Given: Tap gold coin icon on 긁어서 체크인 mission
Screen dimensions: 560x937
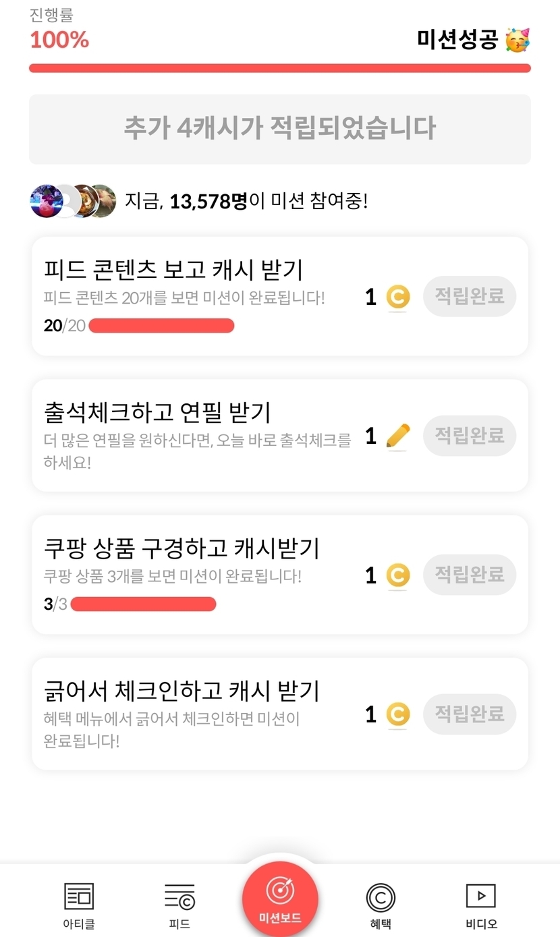Looking at the screenshot, I should click(x=398, y=714).
